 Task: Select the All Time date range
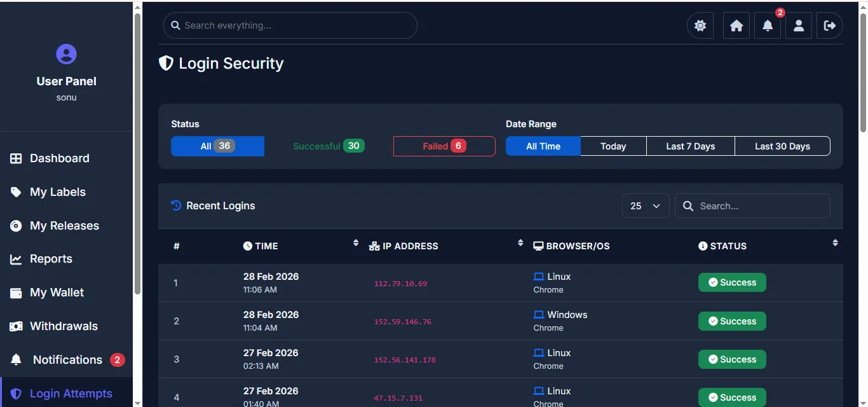pos(543,146)
